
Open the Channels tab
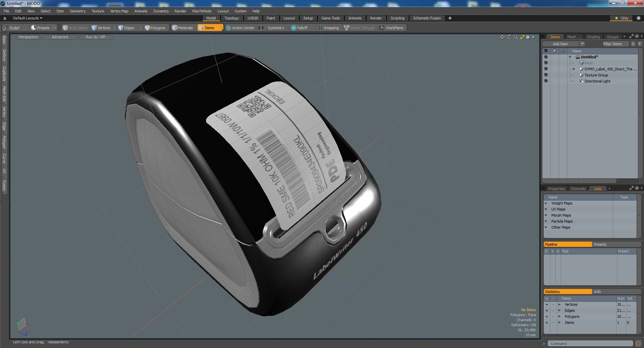click(578, 189)
